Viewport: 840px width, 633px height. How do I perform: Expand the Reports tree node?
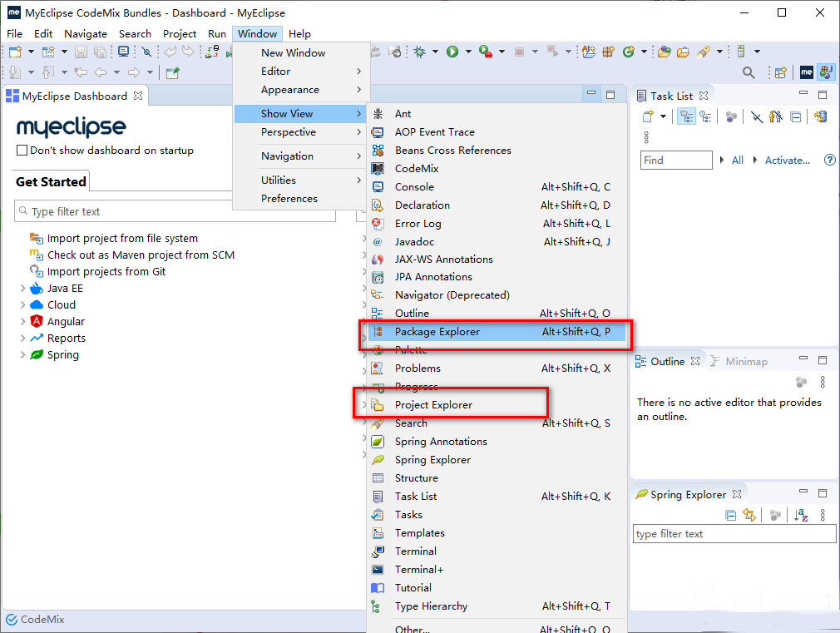pyautogui.click(x=22, y=339)
